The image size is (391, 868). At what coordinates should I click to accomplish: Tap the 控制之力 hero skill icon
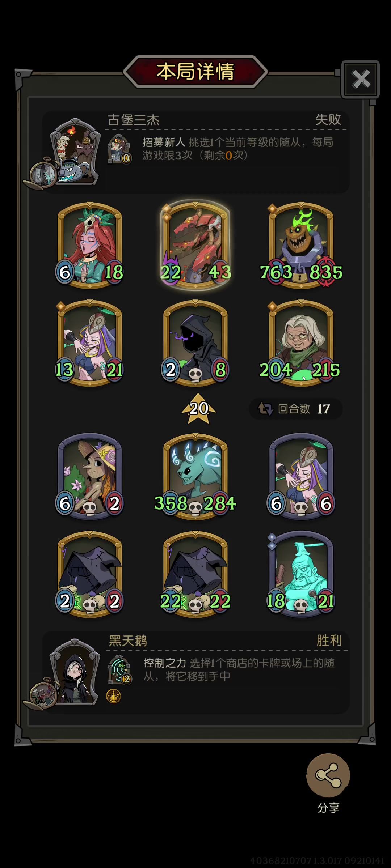coord(120,669)
